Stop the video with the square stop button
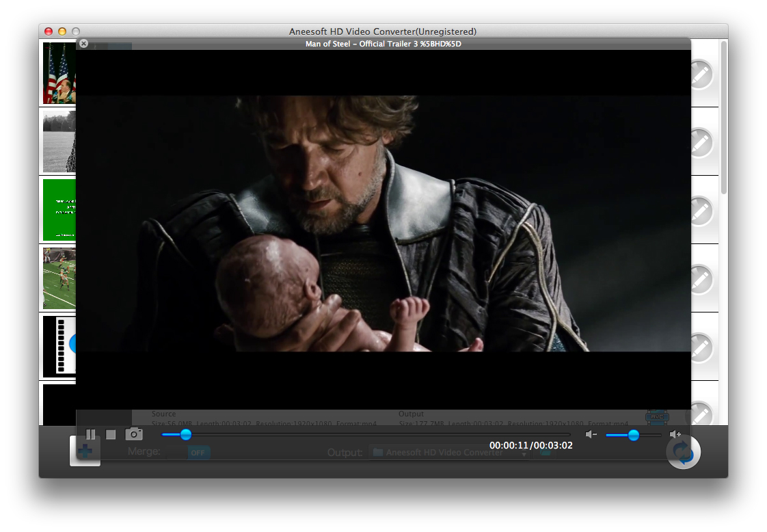The image size is (767, 532). pos(111,435)
